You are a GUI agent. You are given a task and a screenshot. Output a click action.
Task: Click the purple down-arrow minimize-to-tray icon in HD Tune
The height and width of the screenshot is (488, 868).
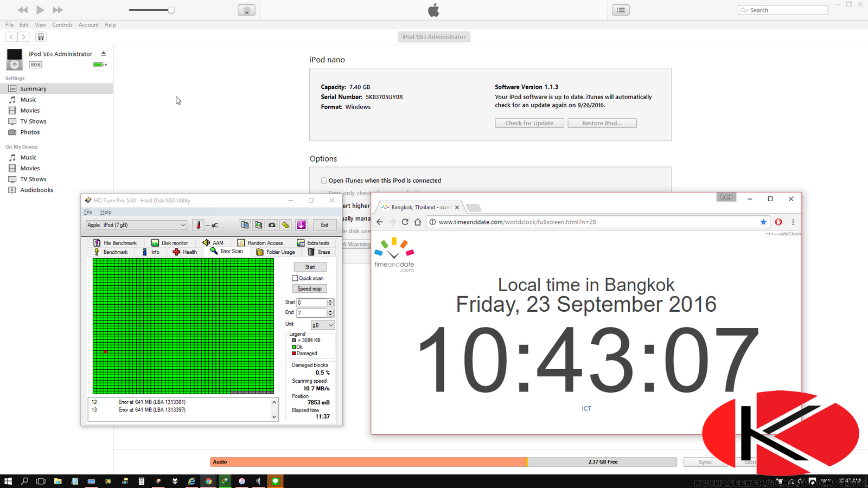301,225
